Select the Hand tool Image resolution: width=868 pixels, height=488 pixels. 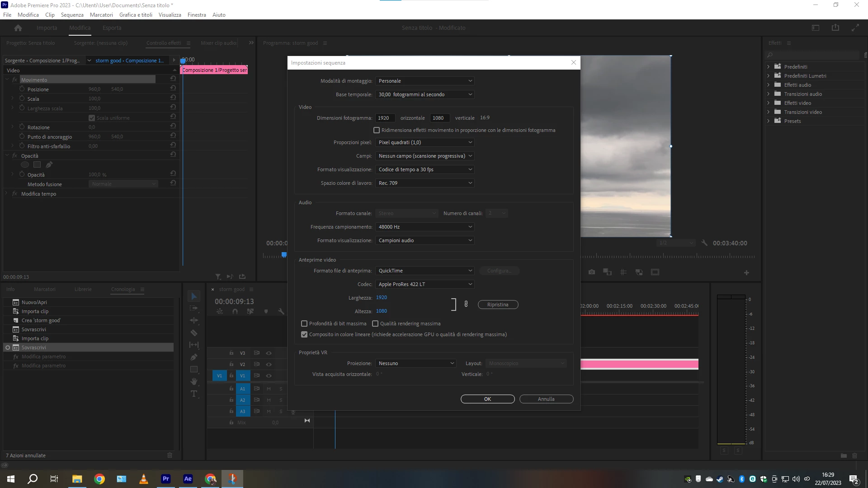(194, 382)
